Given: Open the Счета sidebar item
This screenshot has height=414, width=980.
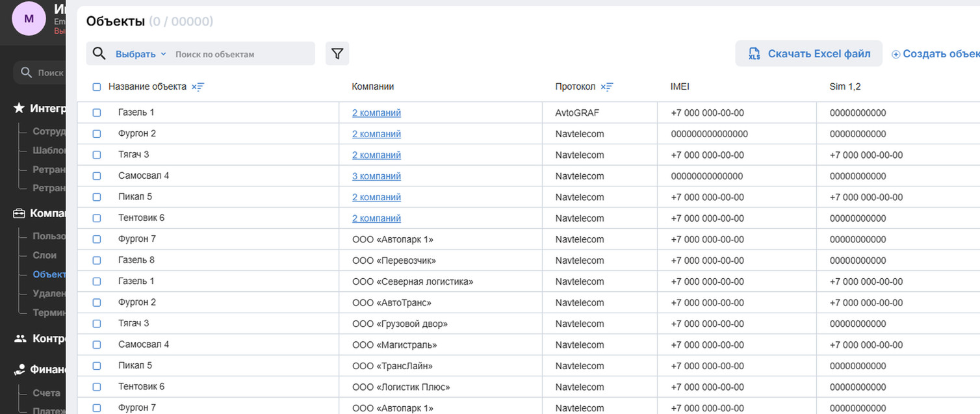Looking at the screenshot, I should 47,393.
